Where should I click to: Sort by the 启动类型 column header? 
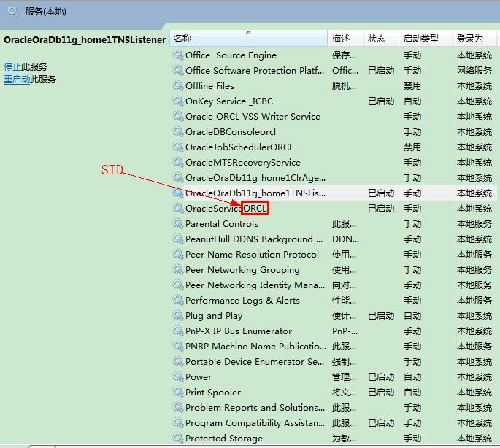coord(426,38)
